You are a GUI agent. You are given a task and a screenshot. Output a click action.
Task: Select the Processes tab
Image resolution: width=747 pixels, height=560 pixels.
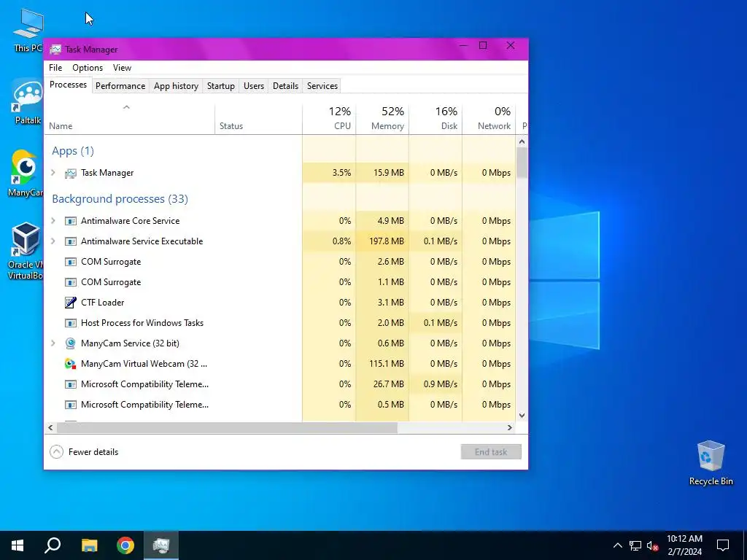68,85
